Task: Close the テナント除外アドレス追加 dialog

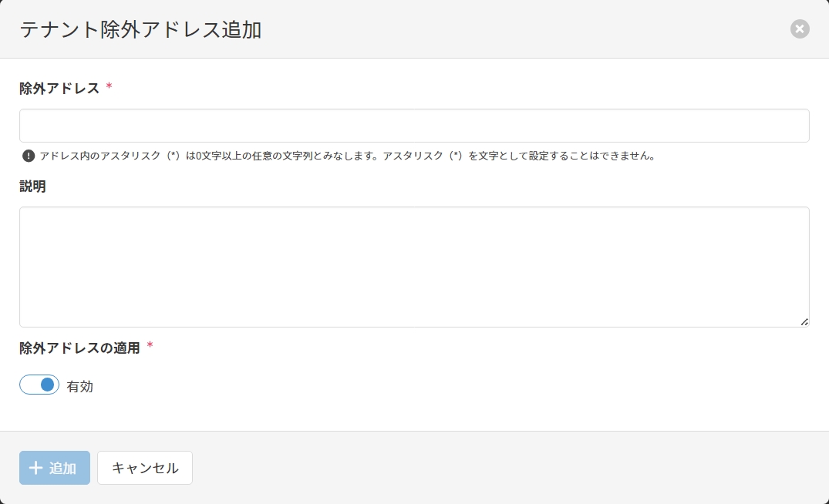Action: tap(800, 29)
